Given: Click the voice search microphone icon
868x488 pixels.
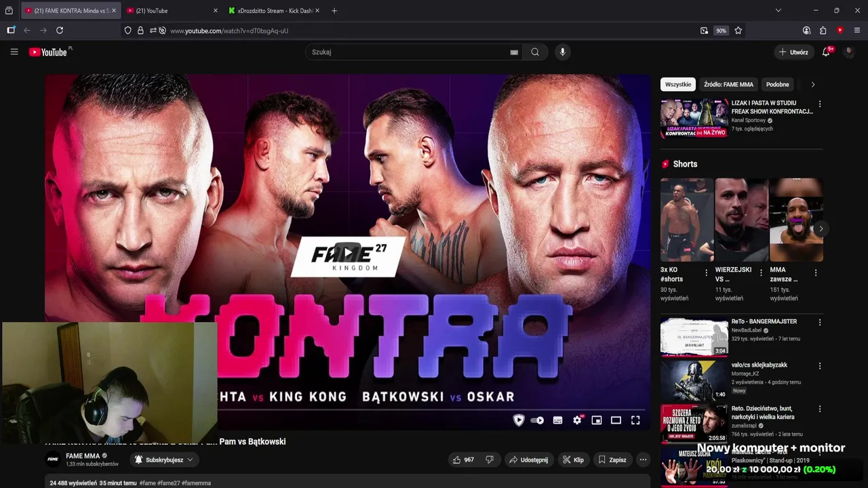Looking at the screenshot, I should point(561,52).
